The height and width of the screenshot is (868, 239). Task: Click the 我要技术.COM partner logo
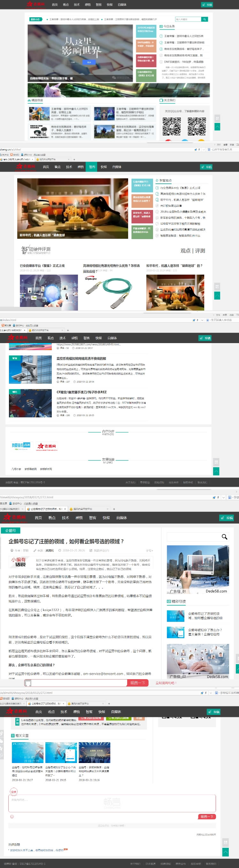tap(21, 446)
